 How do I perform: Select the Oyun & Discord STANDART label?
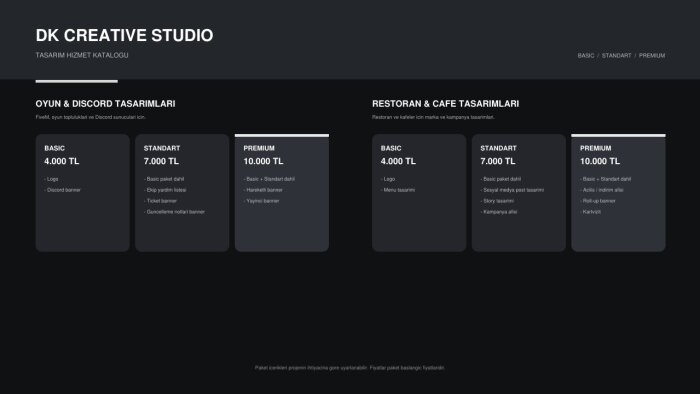[162, 148]
